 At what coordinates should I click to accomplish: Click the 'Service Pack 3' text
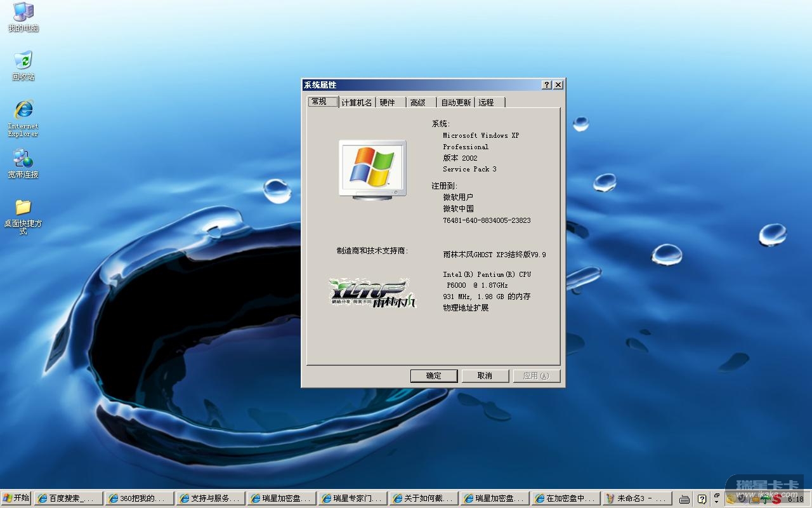click(469, 170)
